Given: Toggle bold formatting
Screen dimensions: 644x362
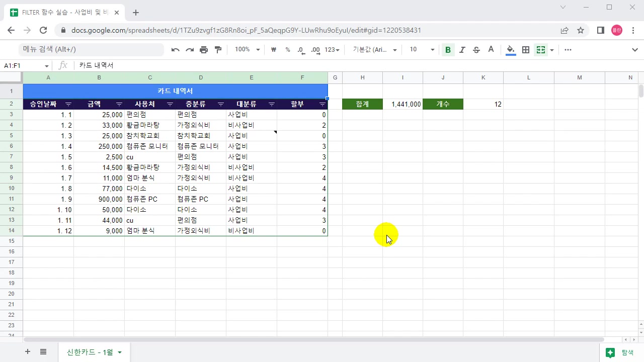Looking at the screenshot, I should (447, 50).
